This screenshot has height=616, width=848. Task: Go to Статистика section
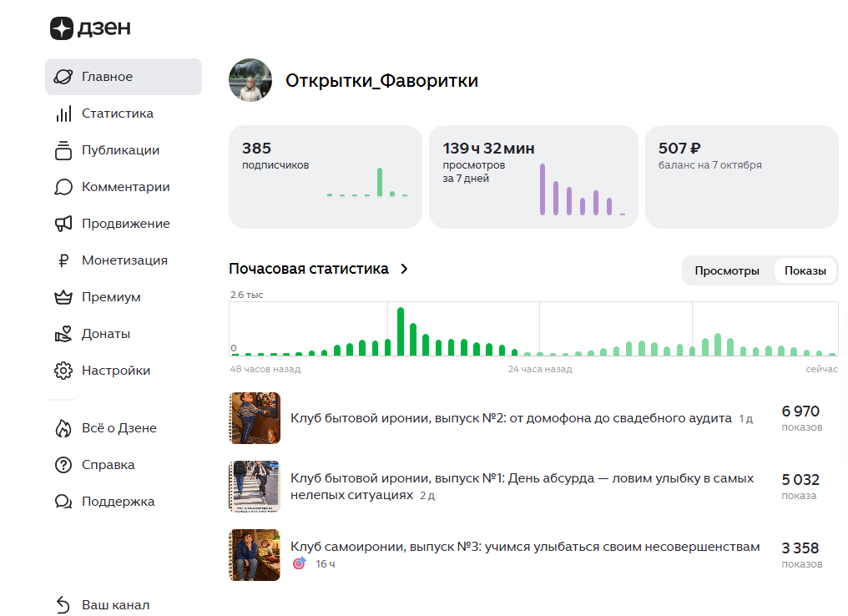tap(118, 114)
